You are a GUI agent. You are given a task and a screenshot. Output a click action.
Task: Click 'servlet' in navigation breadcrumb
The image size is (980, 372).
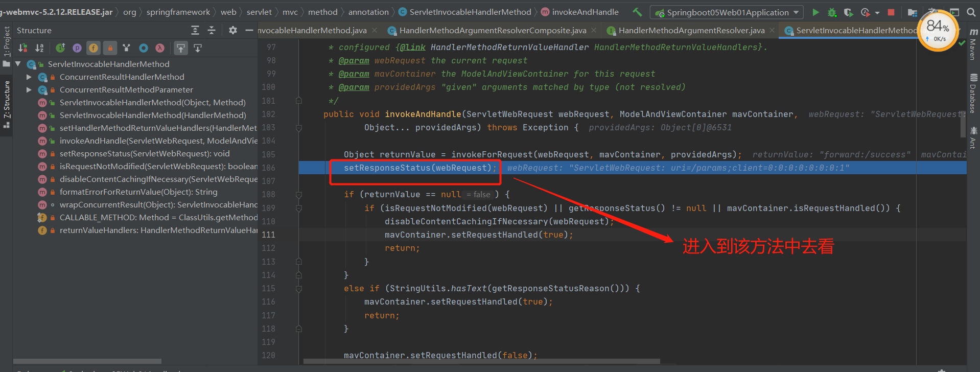[x=259, y=12]
